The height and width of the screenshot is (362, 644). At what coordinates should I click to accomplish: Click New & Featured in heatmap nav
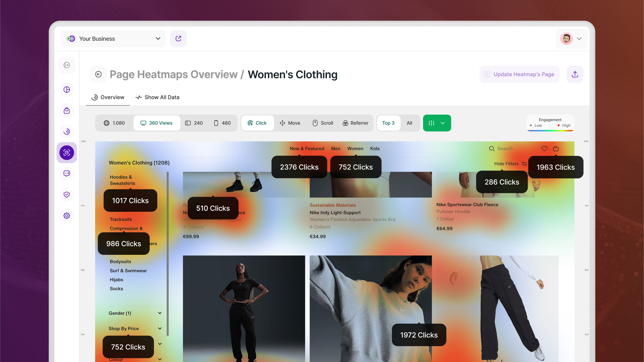coord(307,148)
